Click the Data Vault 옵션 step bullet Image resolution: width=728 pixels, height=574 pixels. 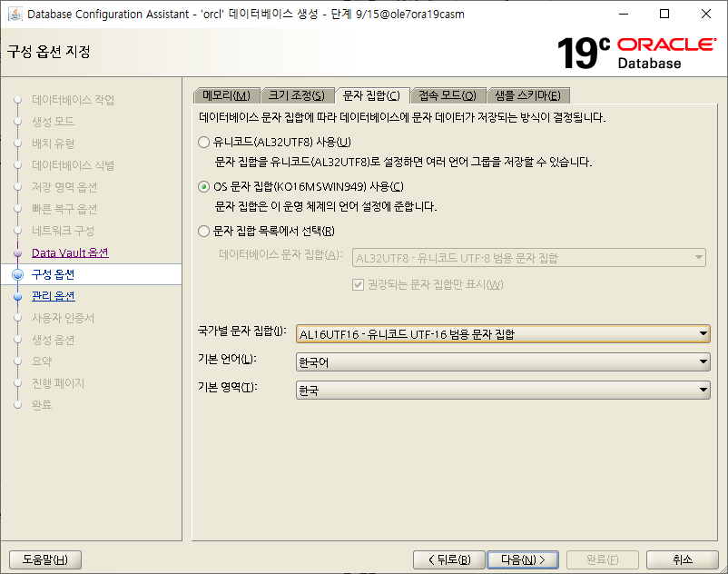17,253
